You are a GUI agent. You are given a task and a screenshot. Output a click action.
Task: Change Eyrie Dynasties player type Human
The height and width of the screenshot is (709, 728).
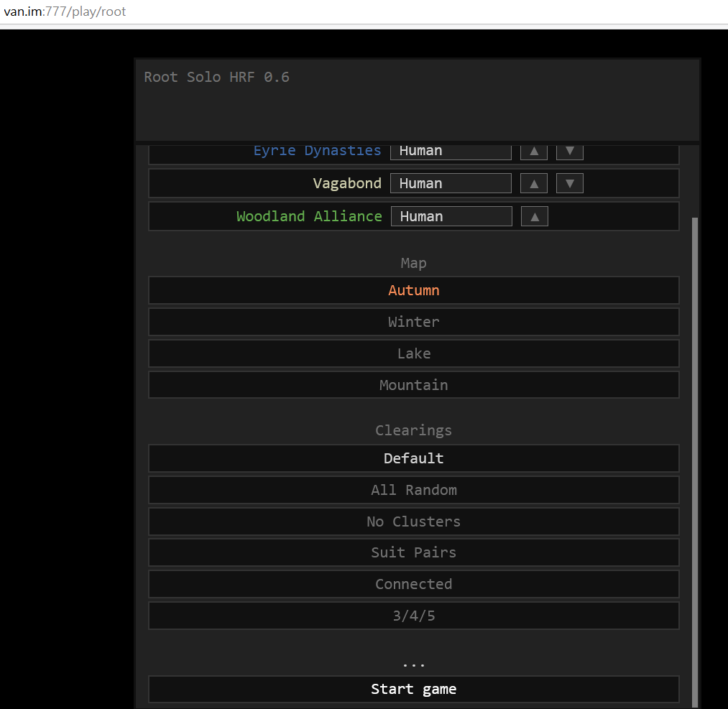coord(451,152)
